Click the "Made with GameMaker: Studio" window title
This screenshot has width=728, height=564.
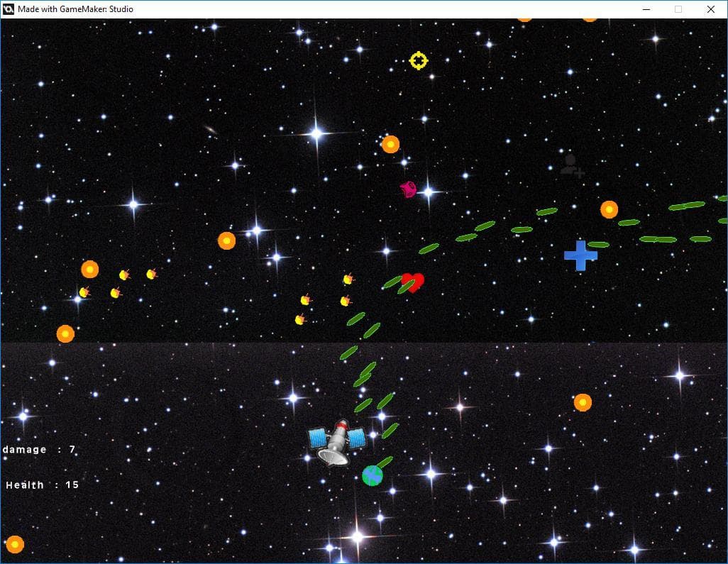75,9
